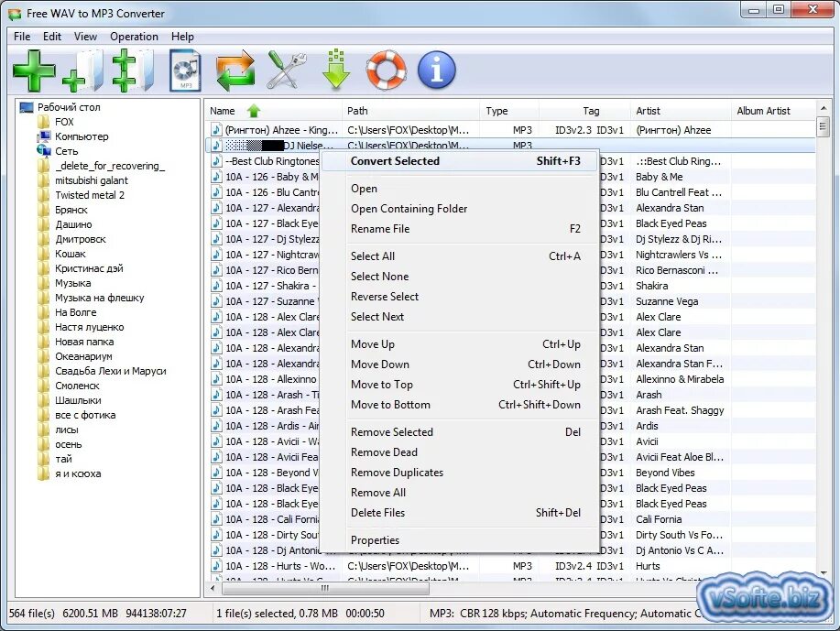Choose Convert Selected in context menu
Screen dimensions: 840x631
[460, 161]
